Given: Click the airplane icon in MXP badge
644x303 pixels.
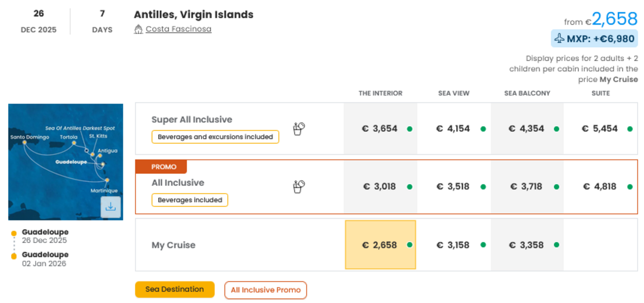Looking at the screenshot, I should tap(559, 38).
